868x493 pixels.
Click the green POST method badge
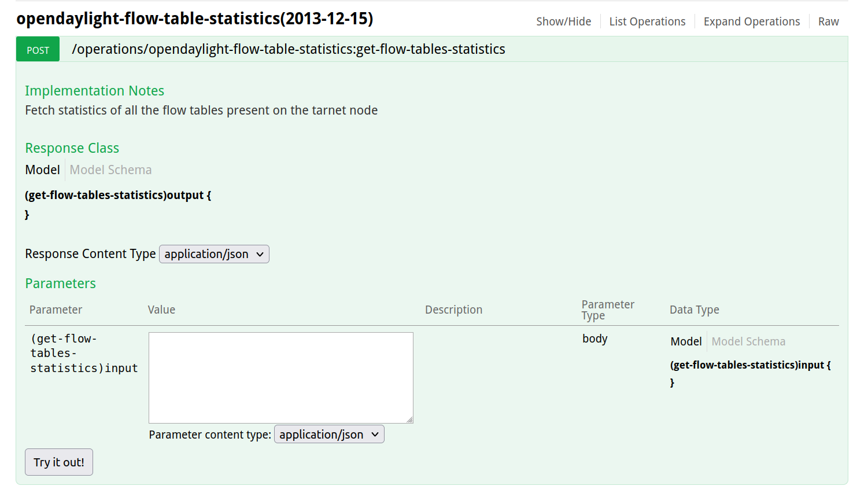38,50
